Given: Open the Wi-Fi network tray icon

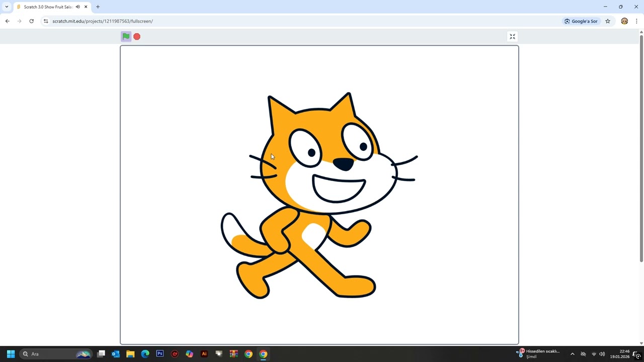Looking at the screenshot, I should [x=594, y=354].
